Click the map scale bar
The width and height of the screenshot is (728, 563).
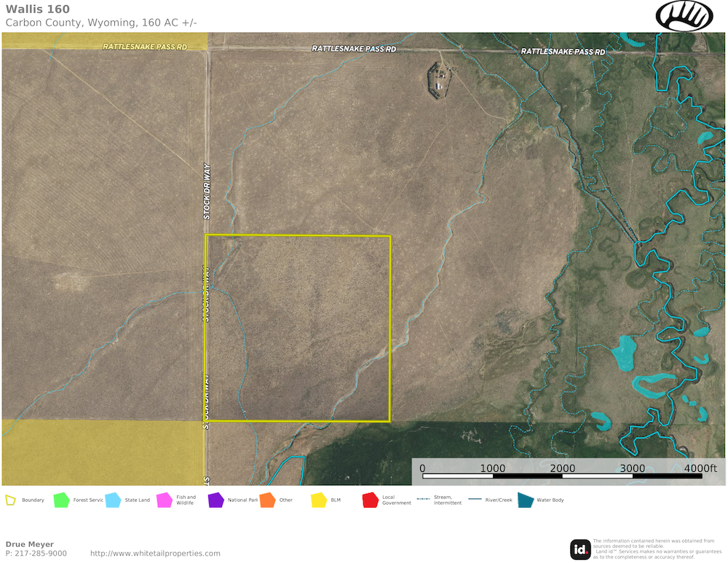point(562,476)
